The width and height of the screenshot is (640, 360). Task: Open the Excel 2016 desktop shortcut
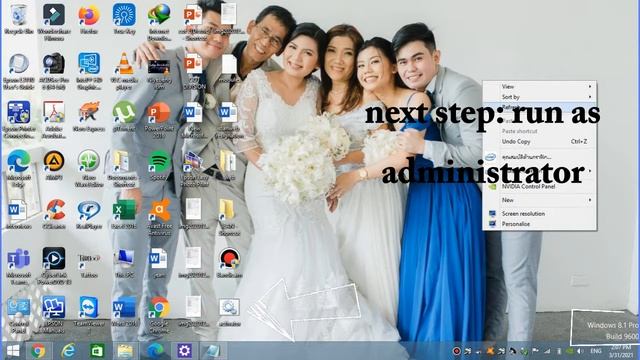pos(124,214)
